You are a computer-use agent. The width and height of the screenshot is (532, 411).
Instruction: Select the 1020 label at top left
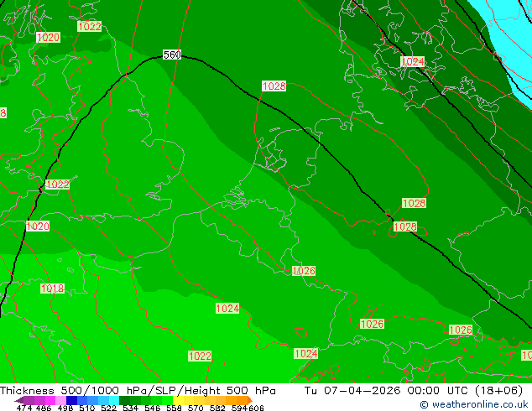tap(48, 37)
